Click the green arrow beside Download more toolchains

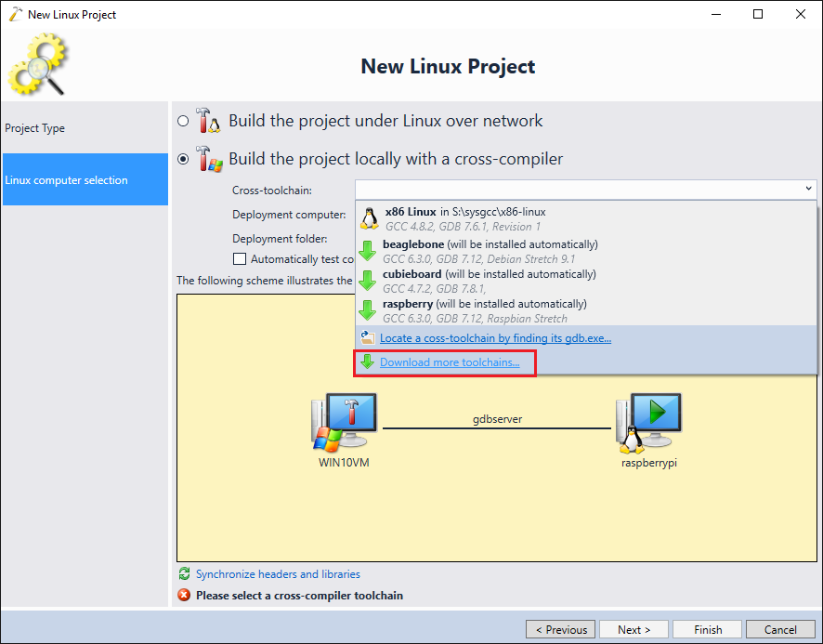(x=368, y=361)
